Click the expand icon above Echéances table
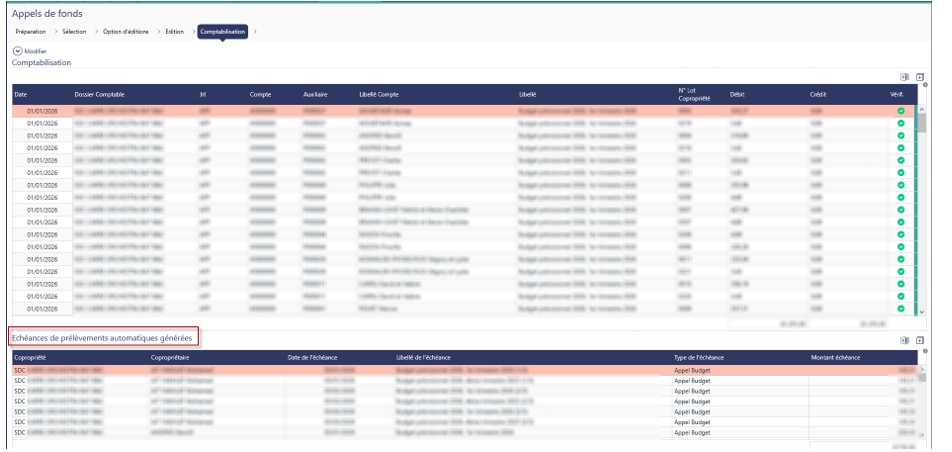This screenshot has height=452, width=952. pos(919,340)
